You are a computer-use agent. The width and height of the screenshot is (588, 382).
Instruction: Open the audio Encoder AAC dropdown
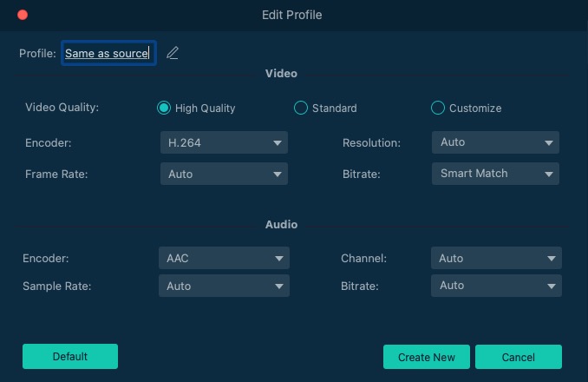(x=224, y=258)
